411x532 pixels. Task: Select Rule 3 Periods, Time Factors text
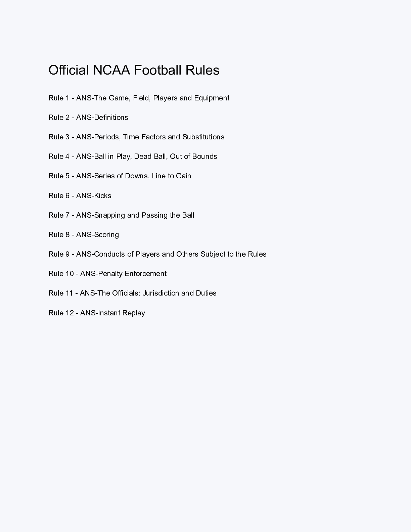tap(136, 137)
